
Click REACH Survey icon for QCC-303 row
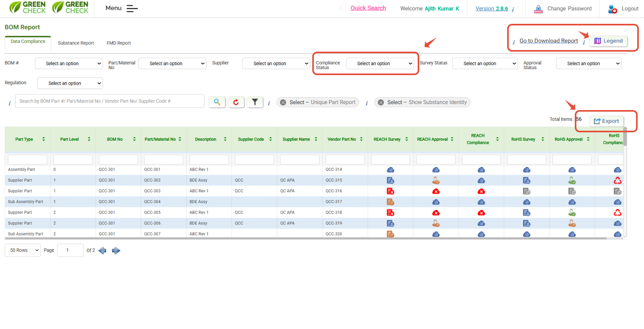tap(390, 191)
